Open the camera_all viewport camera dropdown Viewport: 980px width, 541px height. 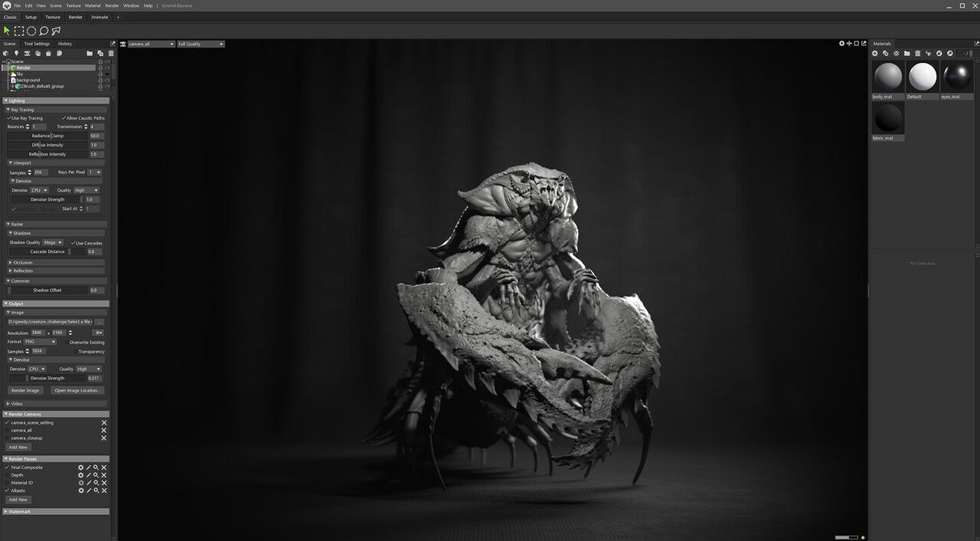pyautogui.click(x=151, y=44)
